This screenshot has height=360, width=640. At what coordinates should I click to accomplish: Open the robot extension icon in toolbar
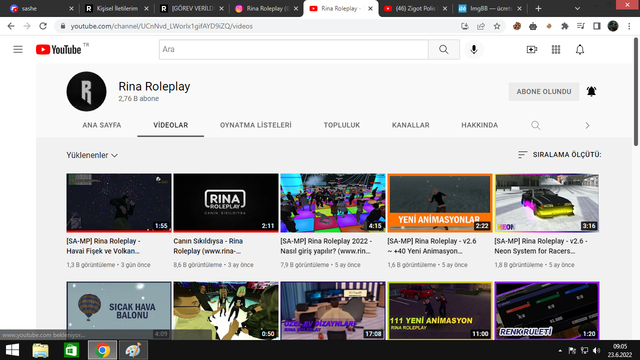(x=533, y=26)
